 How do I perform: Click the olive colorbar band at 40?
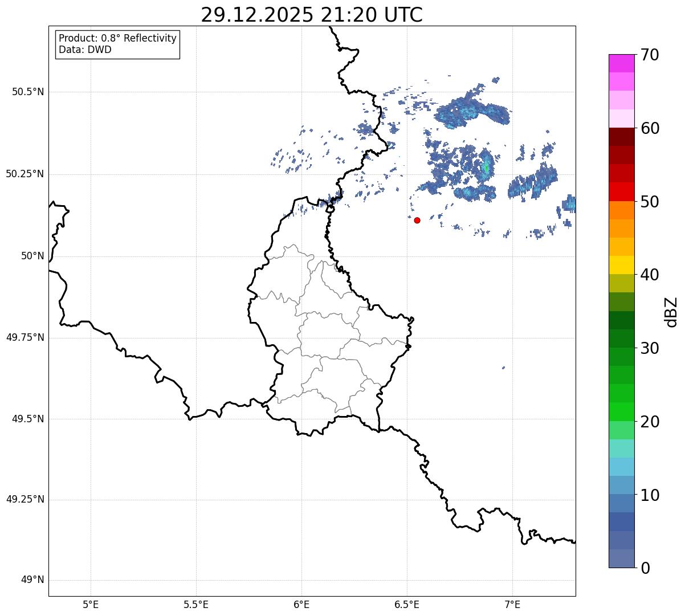pyautogui.click(x=621, y=283)
